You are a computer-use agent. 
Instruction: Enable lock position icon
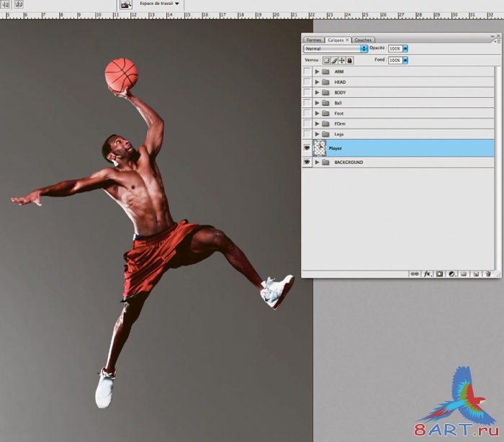342,60
